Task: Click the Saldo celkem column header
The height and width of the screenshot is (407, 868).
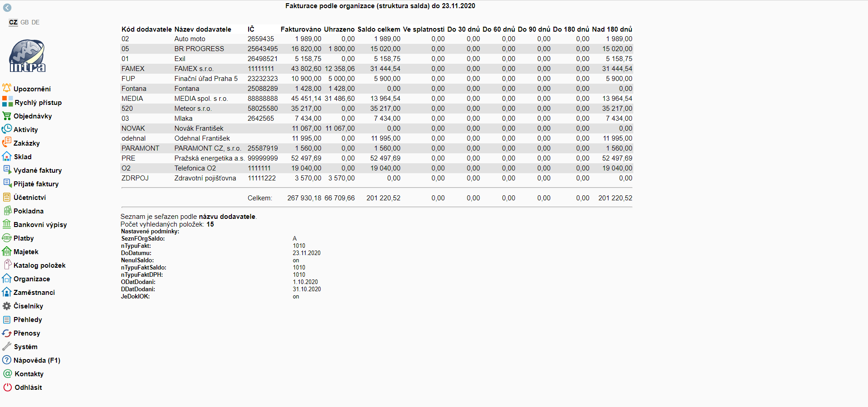Action: [x=379, y=29]
